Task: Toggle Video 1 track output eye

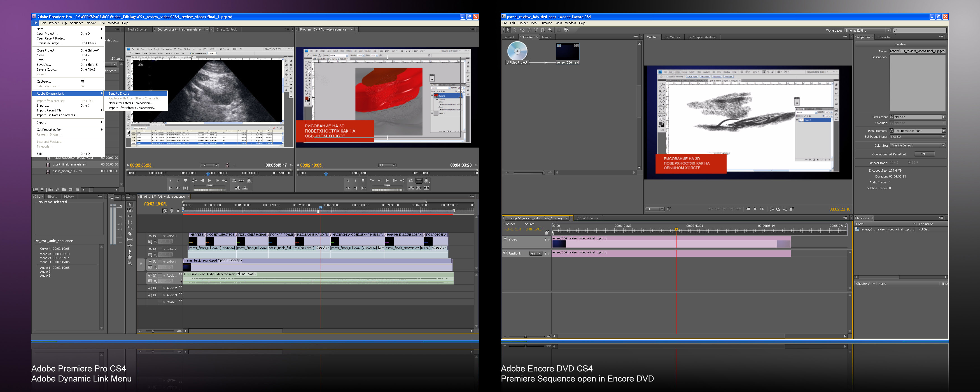Action: coord(150,262)
